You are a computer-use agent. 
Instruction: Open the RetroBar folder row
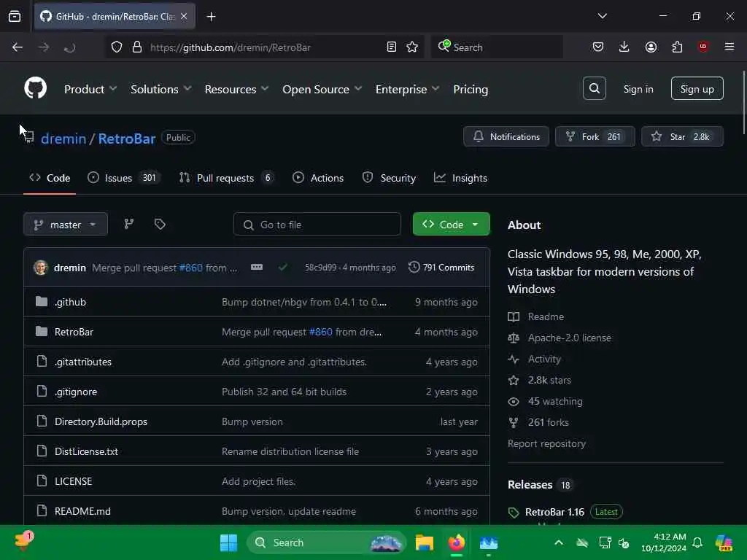point(257,332)
